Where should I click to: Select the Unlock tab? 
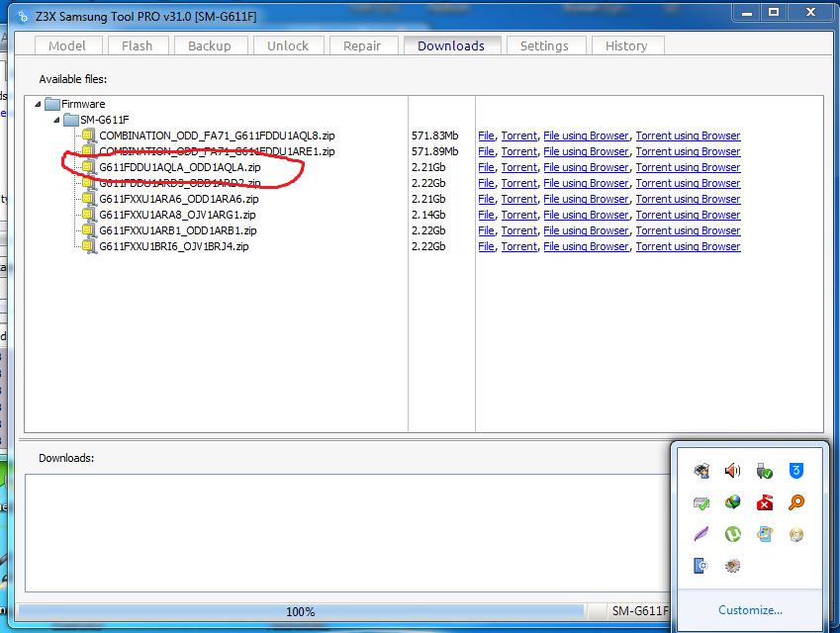[x=288, y=46]
